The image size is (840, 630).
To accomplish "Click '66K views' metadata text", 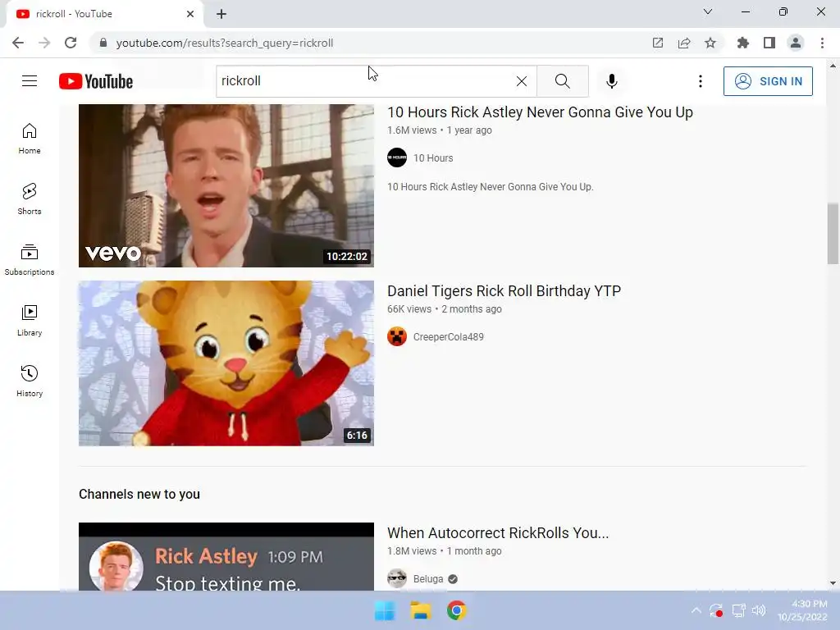I will tap(409, 309).
